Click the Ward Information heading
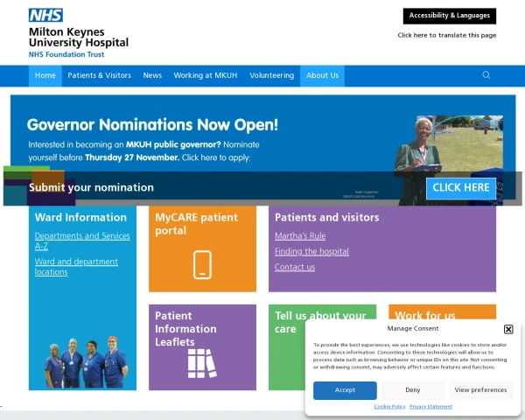This screenshot has width=525, height=420. [80, 217]
